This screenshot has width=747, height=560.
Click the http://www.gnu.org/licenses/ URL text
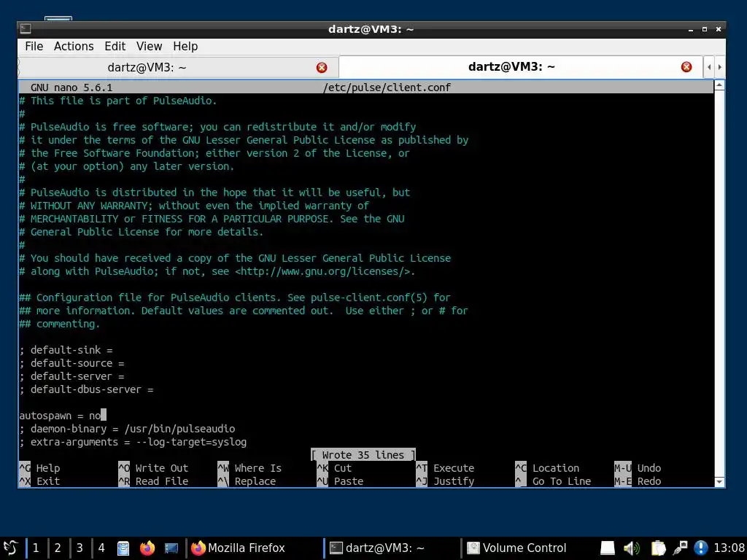(323, 271)
